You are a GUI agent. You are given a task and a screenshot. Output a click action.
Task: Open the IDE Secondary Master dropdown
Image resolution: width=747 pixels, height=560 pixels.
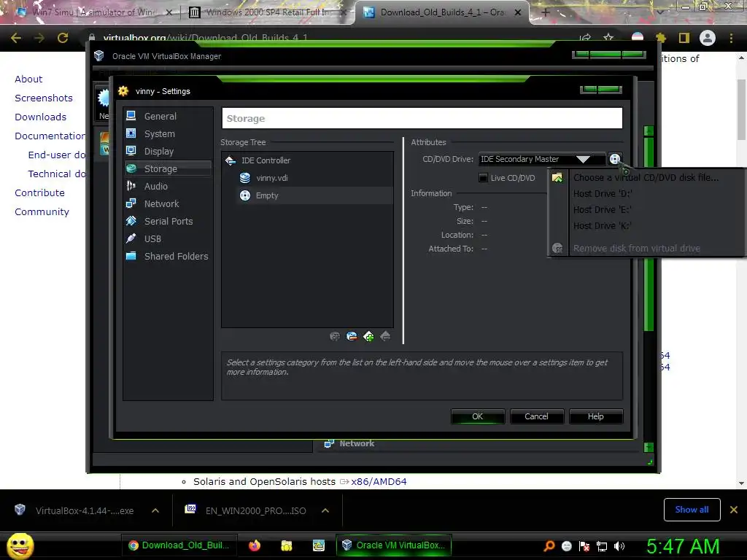pos(542,159)
